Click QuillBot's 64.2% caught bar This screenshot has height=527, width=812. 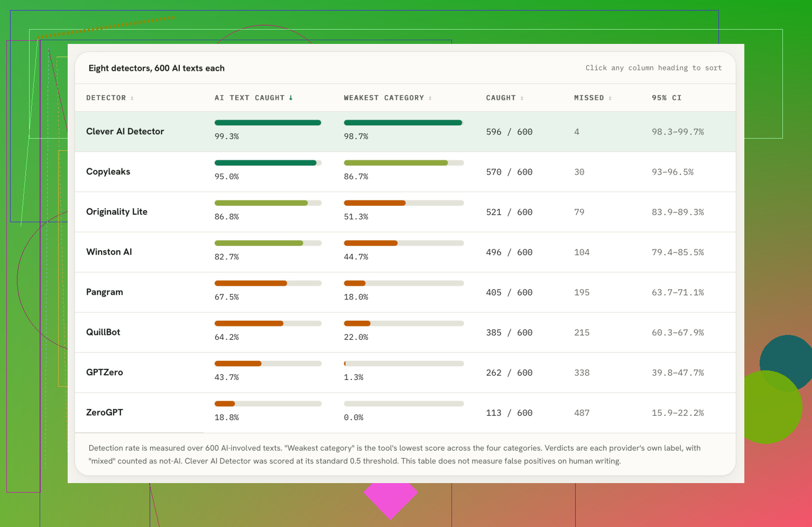coord(268,323)
